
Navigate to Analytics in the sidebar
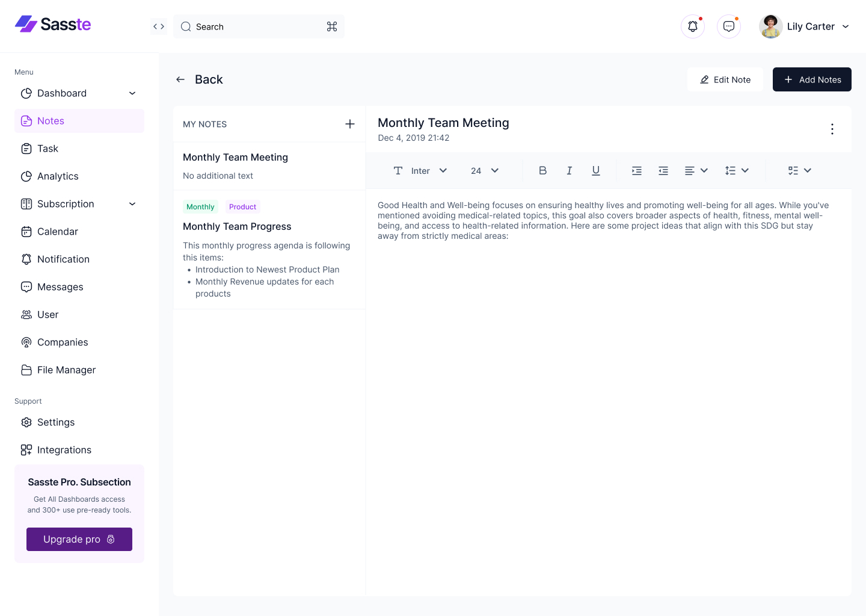58,176
